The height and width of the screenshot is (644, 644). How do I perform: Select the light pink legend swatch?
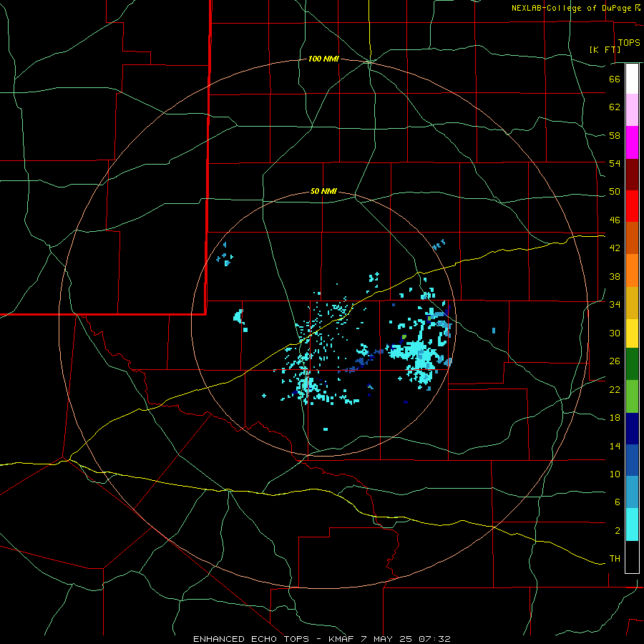point(632,110)
